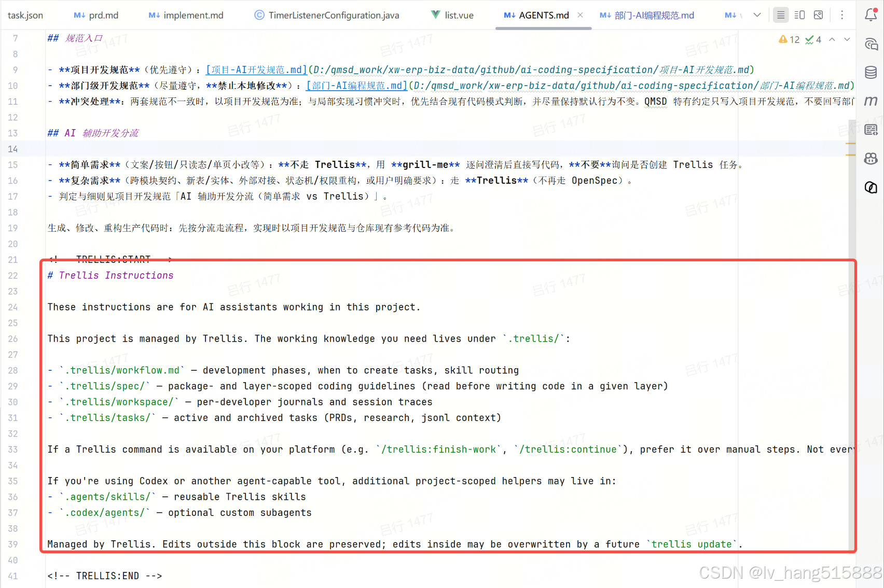Viewport: 884px width, 588px height.
Task: Click 'These instructions are for AI assistants' line
Action: (x=234, y=307)
